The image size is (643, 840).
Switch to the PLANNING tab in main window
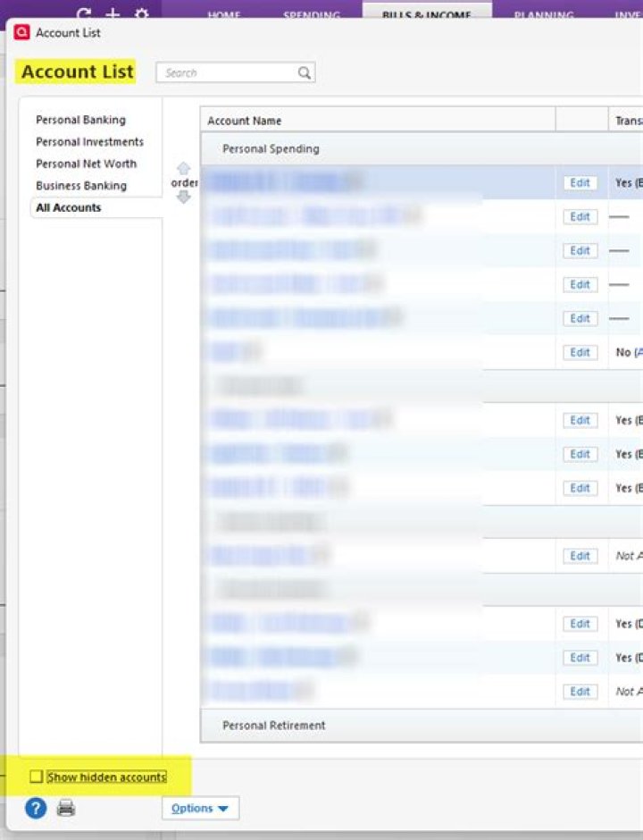pyautogui.click(x=543, y=14)
